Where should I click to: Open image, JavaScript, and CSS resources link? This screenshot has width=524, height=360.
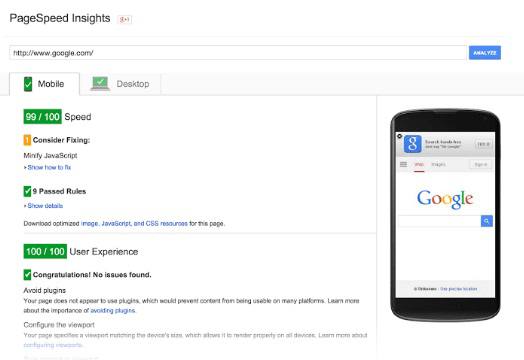134,223
